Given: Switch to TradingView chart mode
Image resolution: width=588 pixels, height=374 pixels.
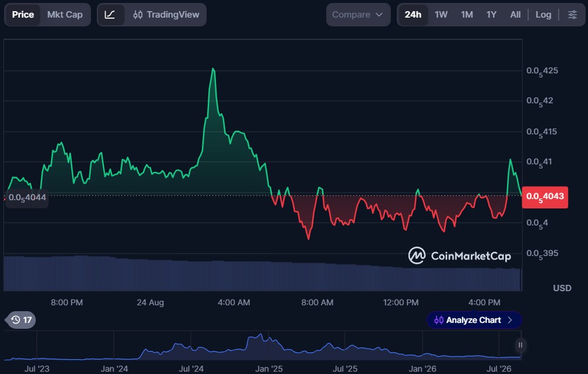Looking at the screenshot, I should click(166, 15).
